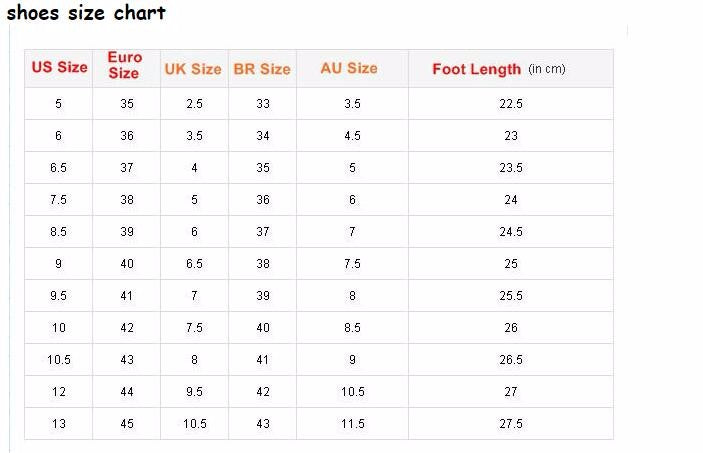Select BR size 37 cell
Viewport: 703px width, 453px height.
pos(263,232)
